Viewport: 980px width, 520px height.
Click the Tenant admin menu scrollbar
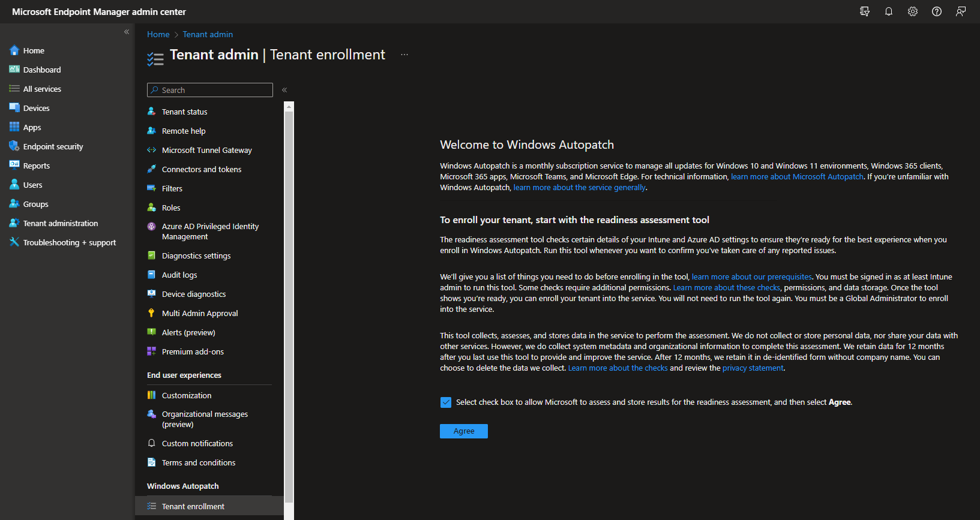pos(289,300)
